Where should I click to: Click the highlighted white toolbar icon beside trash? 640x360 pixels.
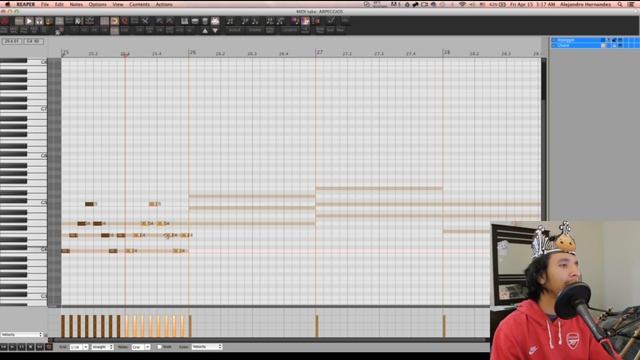click(x=215, y=21)
